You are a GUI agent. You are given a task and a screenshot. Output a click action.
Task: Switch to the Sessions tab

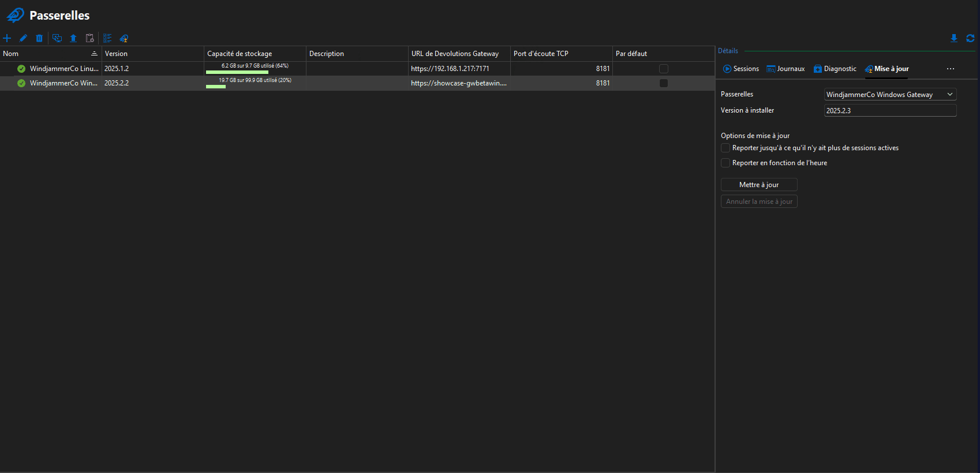(740, 69)
